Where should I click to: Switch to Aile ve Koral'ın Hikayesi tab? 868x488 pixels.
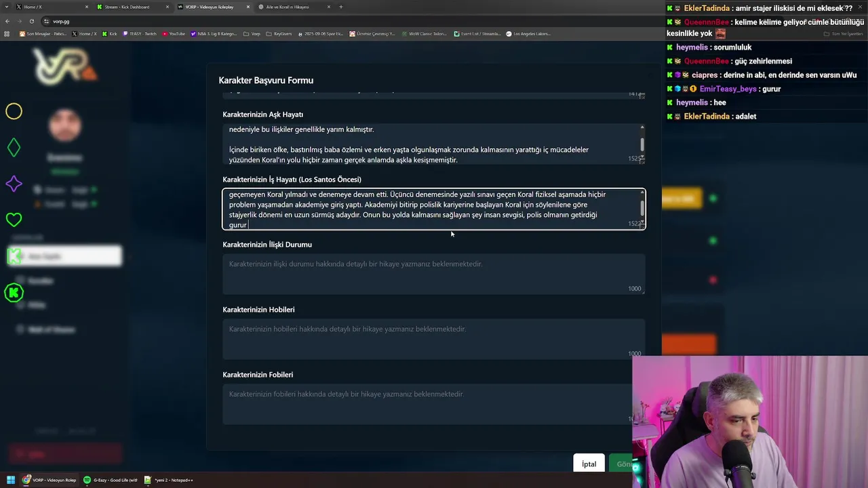click(x=294, y=7)
